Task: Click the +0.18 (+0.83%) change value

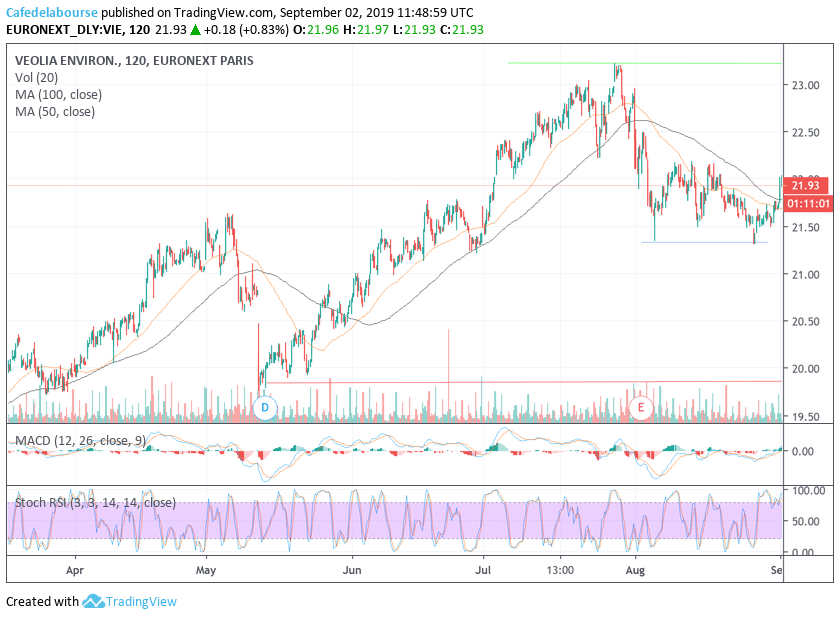Action: pyautogui.click(x=246, y=30)
